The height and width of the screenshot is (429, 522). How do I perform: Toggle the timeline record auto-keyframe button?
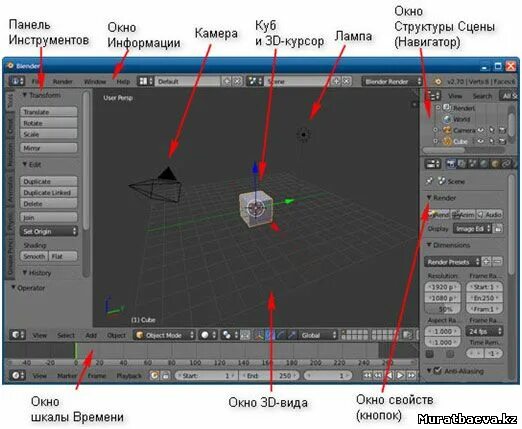click(x=154, y=376)
